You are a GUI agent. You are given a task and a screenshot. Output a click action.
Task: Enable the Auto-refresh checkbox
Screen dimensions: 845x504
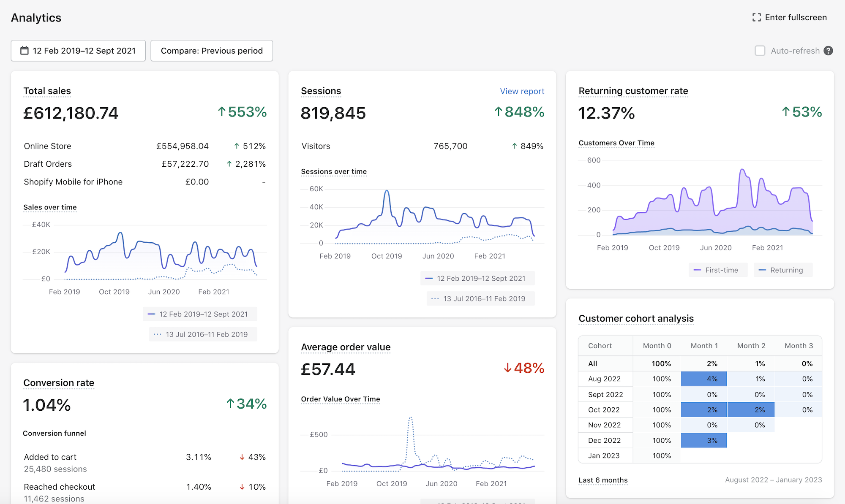[x=760, y=51]
